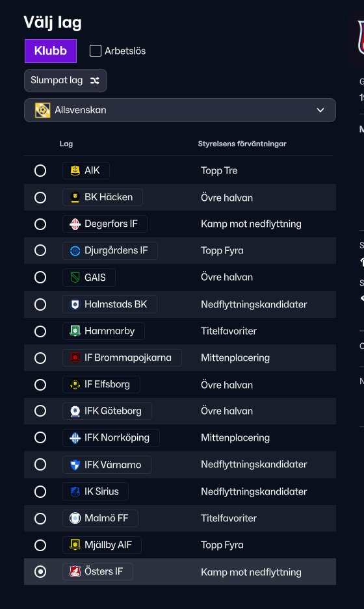This screenshot has height=609, width=364.
Task: Select the IK Sirius radio button
Action: (40, 491)
